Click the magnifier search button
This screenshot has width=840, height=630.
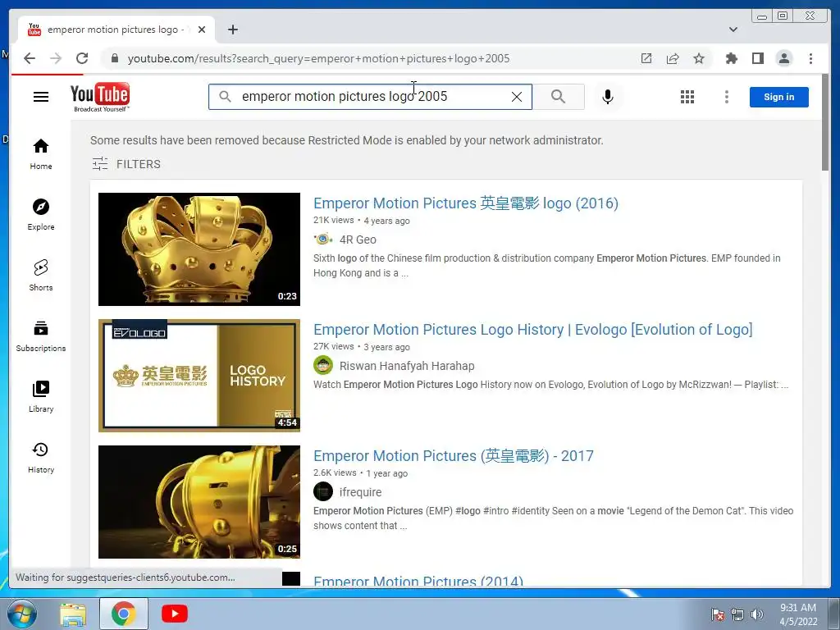[x=558, y=97]
